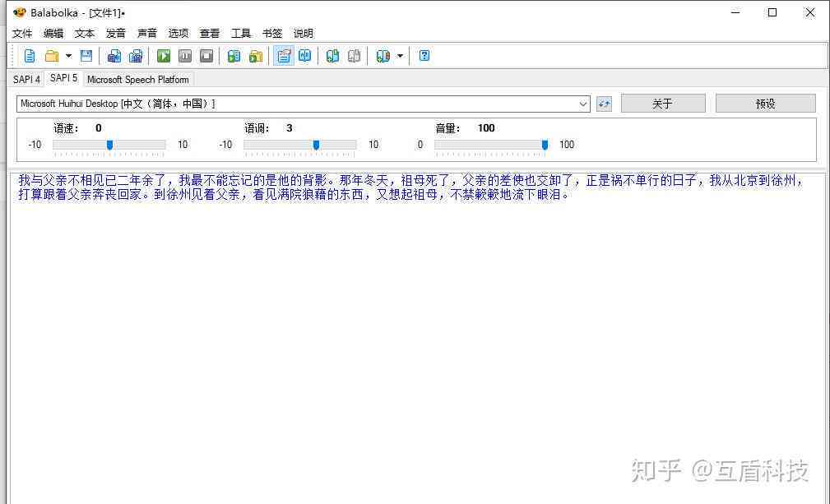830x504 pixels.
Task: Pause speech with the Pause button
Action: coord(185,56)
